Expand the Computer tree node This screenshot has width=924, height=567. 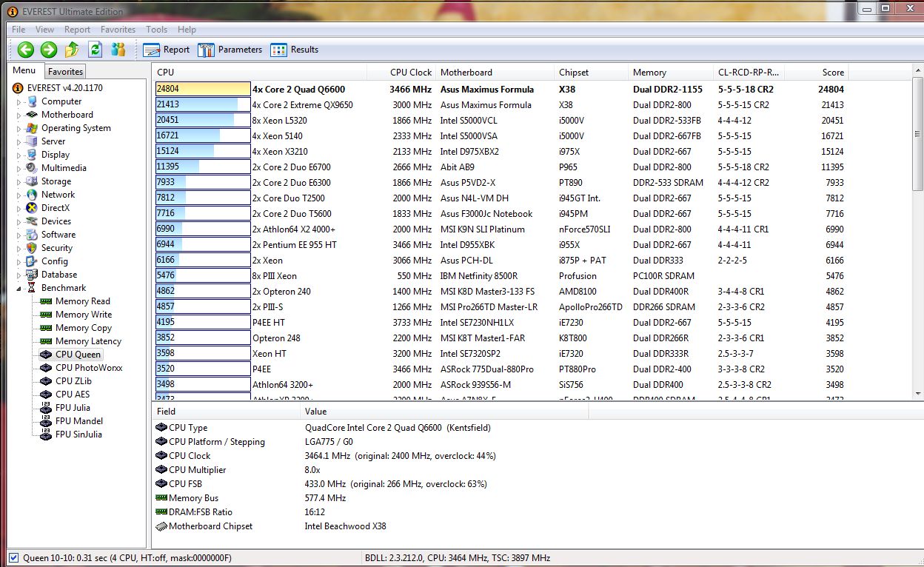pyautogui.click(x=19, y=101)
